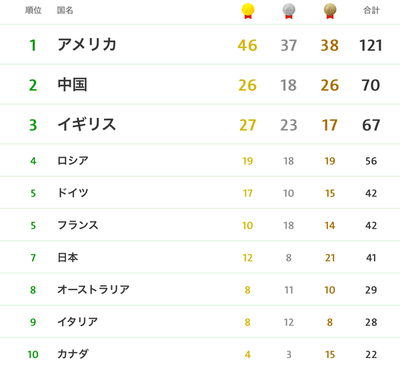The height and width of the screenshot is (368, 400).
Task: Select the 順位 rank column header
Action: point(33,10)
